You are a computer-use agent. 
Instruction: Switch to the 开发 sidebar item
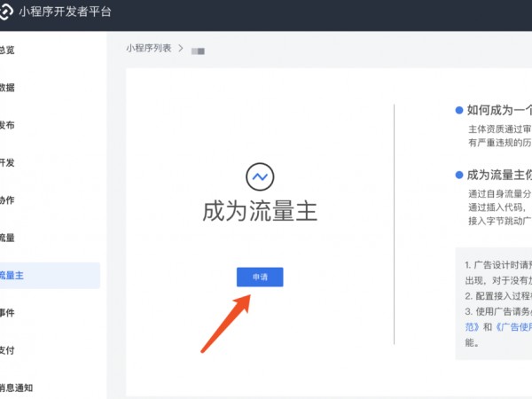tap(7, 163)
